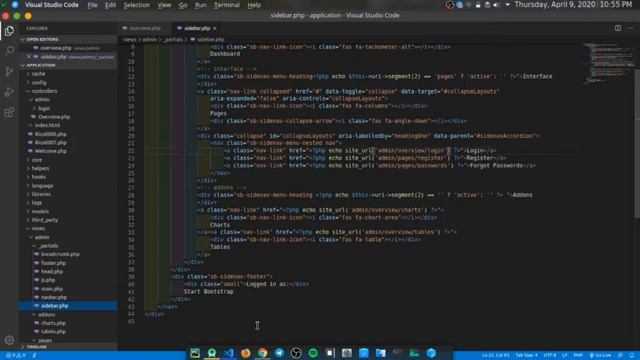Open the image viewer dock icon
This screenshot has width=640, height=360.
coord(195,353)
